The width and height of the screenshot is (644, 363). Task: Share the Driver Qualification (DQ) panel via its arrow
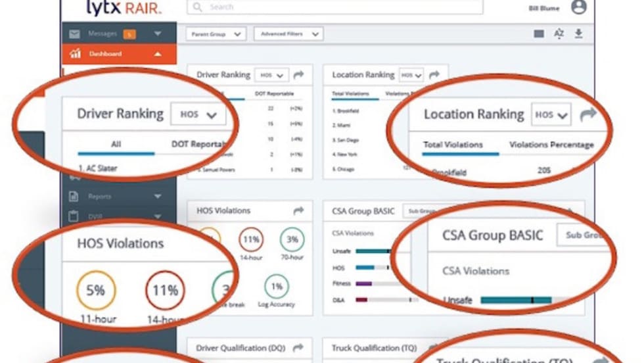pos(298,347)
